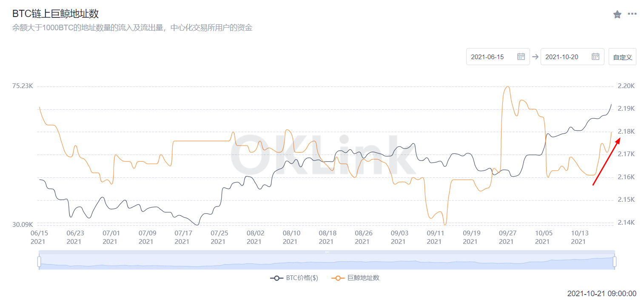The width and height of the screenshot is (644, 303).
Task: Click the top center grip of range slider
Action: (x=327, y=252)
